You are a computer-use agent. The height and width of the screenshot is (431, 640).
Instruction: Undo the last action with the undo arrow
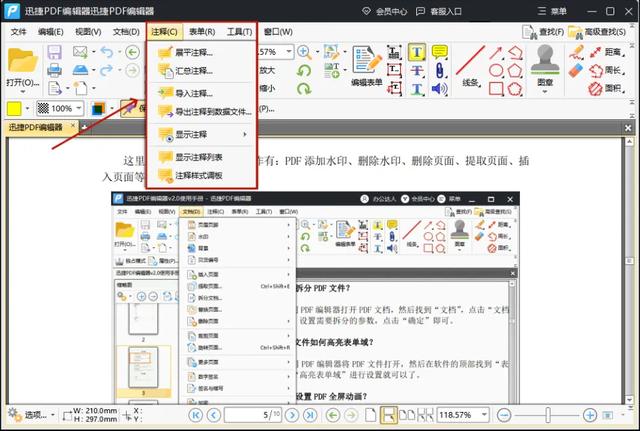[107, 52]
